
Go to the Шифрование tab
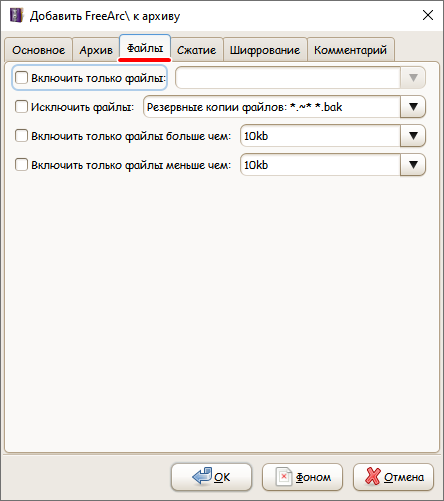click(x=265, y=50)
